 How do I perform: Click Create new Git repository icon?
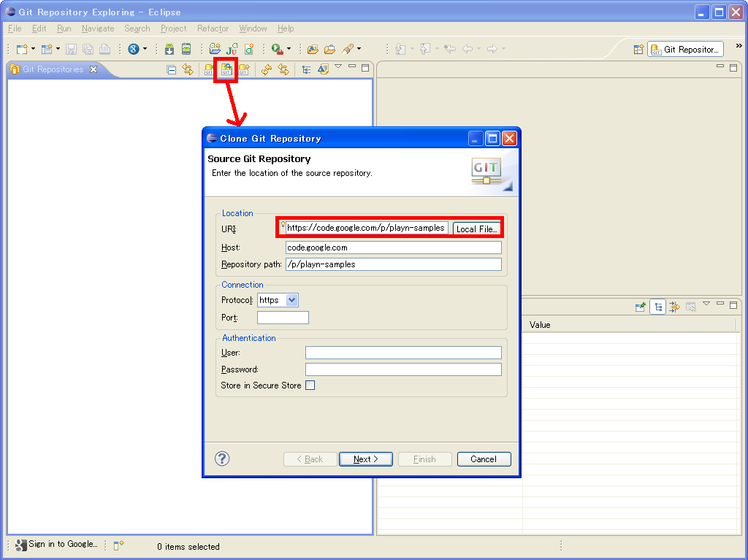[244, 69]
